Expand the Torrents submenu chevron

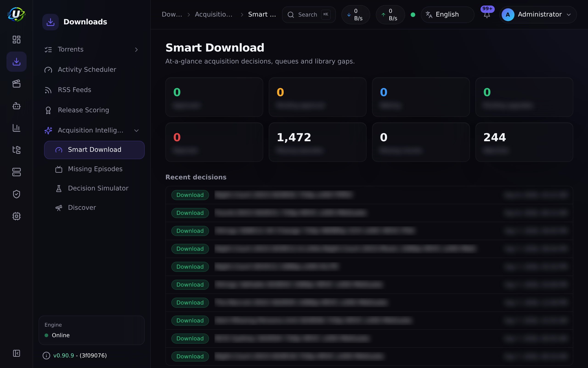(x=136, y=50)
